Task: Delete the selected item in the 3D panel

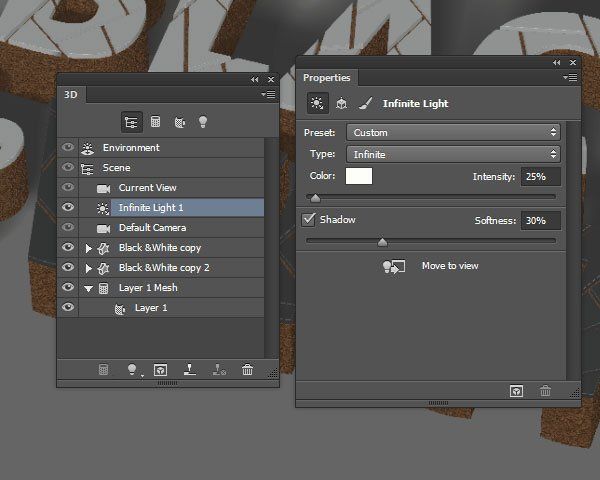Action: 248,370
